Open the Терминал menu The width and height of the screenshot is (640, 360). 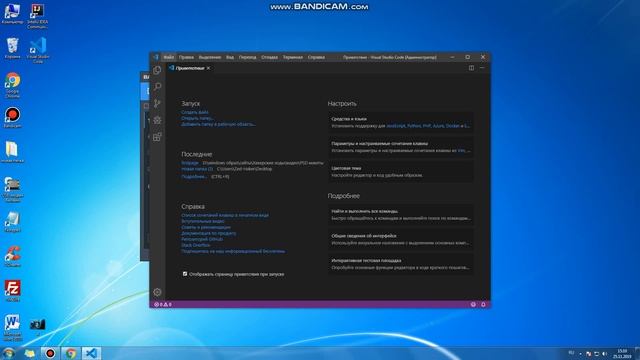pyautogui.click(x=293, y=58)
